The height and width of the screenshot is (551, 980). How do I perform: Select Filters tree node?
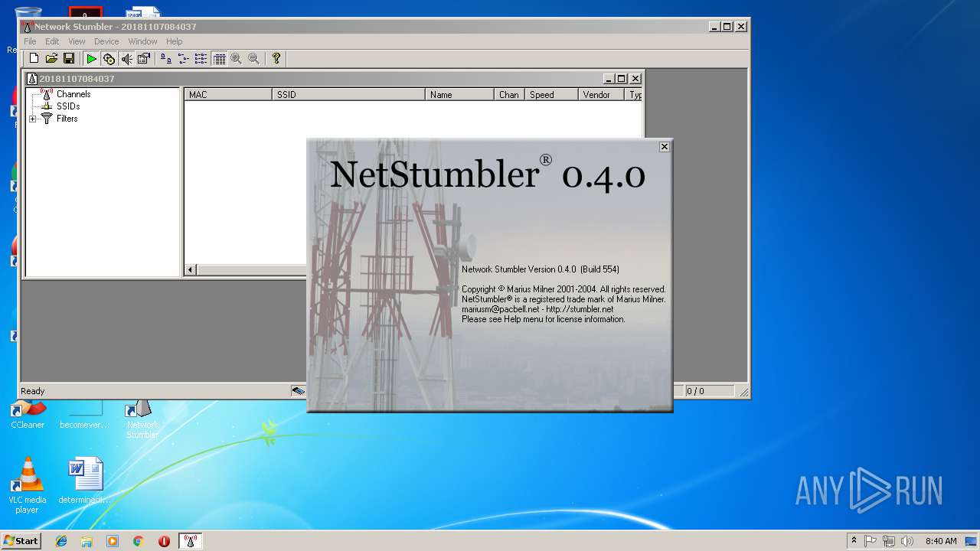click(x=67, y=119)
